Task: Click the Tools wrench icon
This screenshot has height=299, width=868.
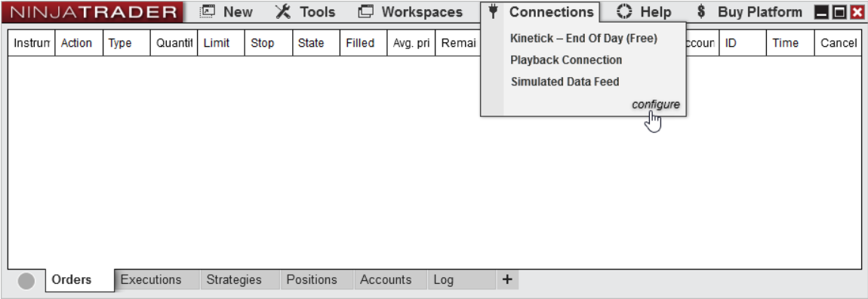Action: click(x=282, y=11)
